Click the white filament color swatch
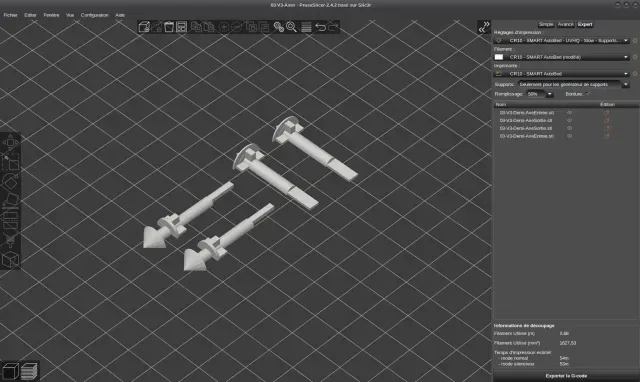Viewport: 640px width, 382px height. coord(499,57)
